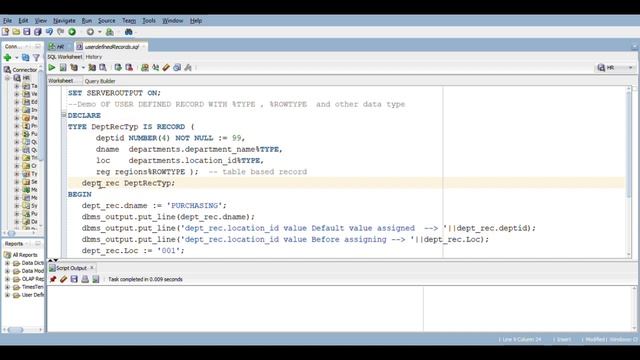The image size is (640, 360).
Task: Click the Save All icon
Action: point(38,32)
